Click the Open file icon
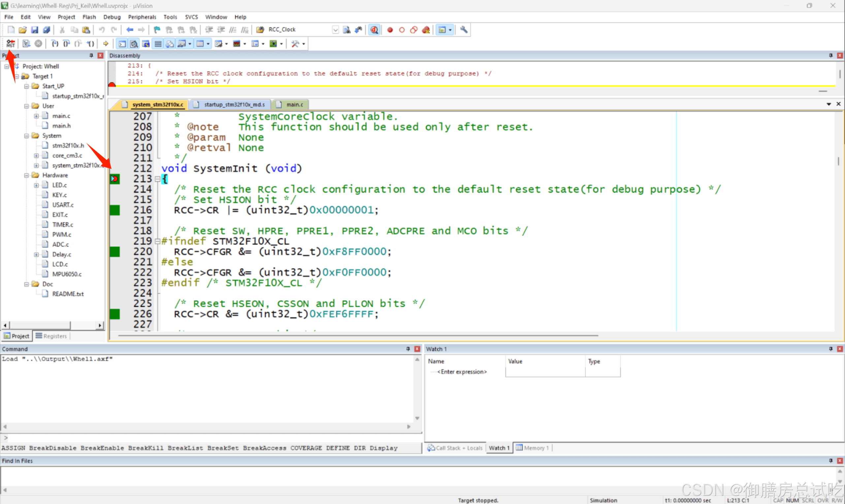The image size is (845, 504). (23, 30)
